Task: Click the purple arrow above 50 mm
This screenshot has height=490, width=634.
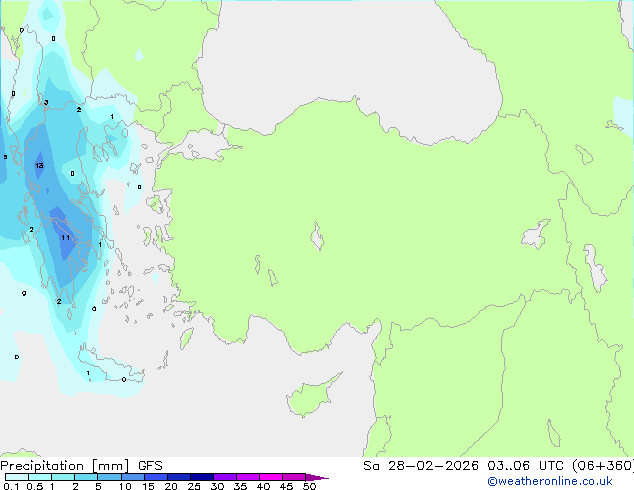Action: pyautogui.click(x=317, y=477)
